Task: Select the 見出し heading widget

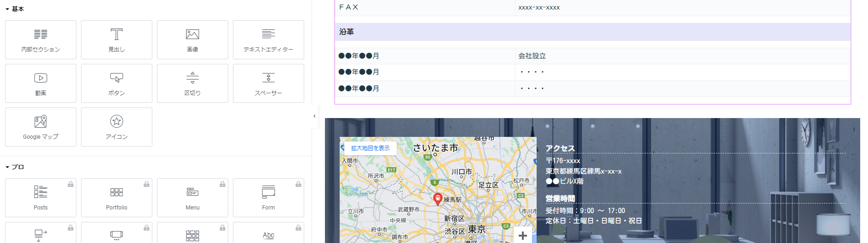Action: (x=116, y=40)
